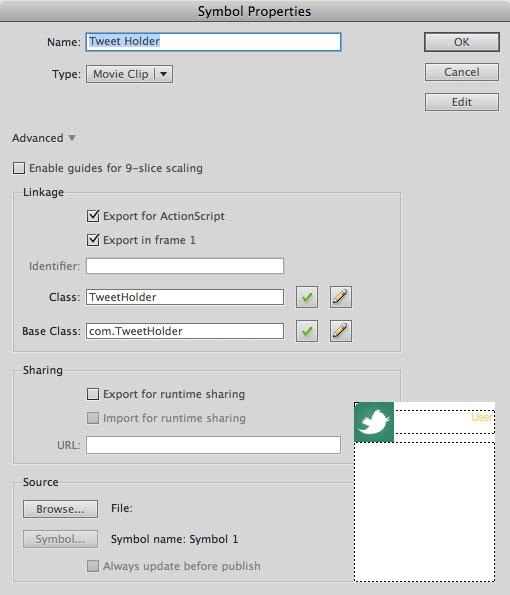Click the Edit button

[x=462, y=102]
